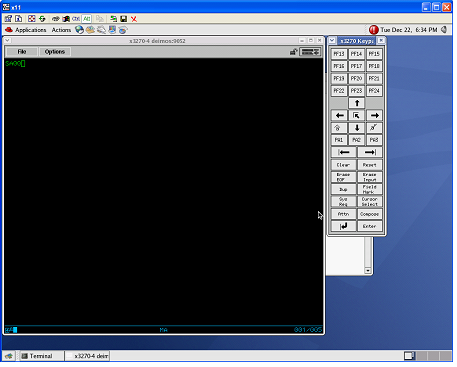
Task: Click the padlock icon in x3270 menu bar
Action: pos(293,52)
